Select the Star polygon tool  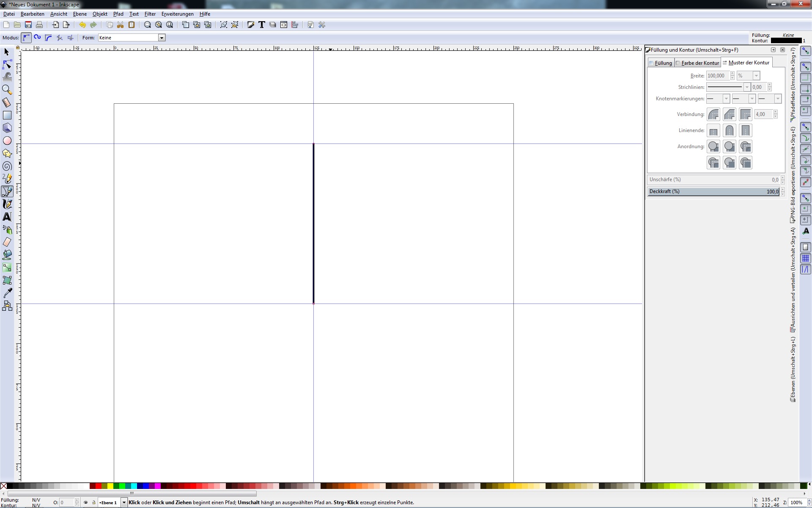[7, 154]
